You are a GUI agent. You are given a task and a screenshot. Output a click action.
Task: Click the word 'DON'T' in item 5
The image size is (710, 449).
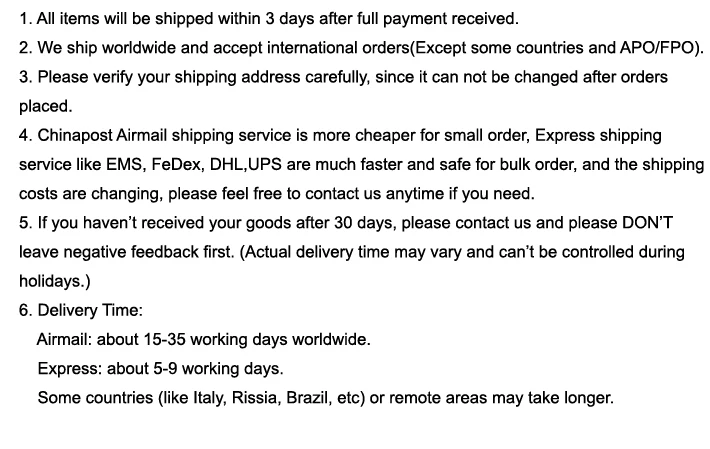(x=647, y=223)
